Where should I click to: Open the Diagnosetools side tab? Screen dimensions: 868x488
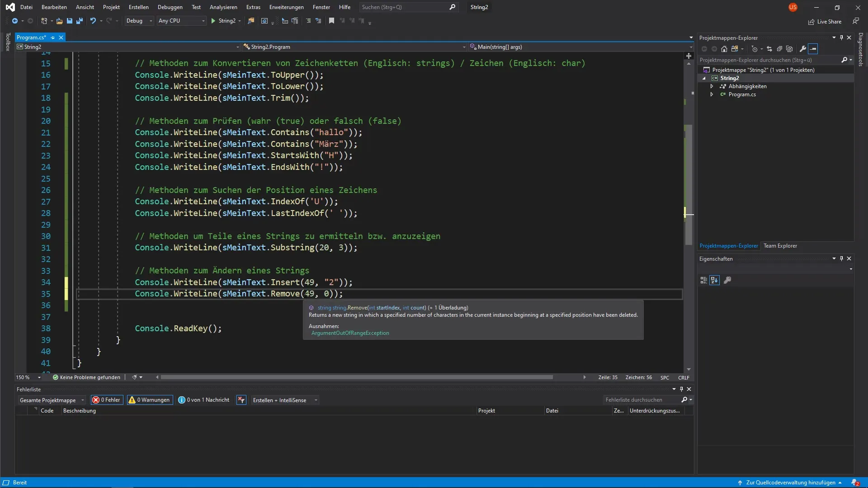coord(861,50)
